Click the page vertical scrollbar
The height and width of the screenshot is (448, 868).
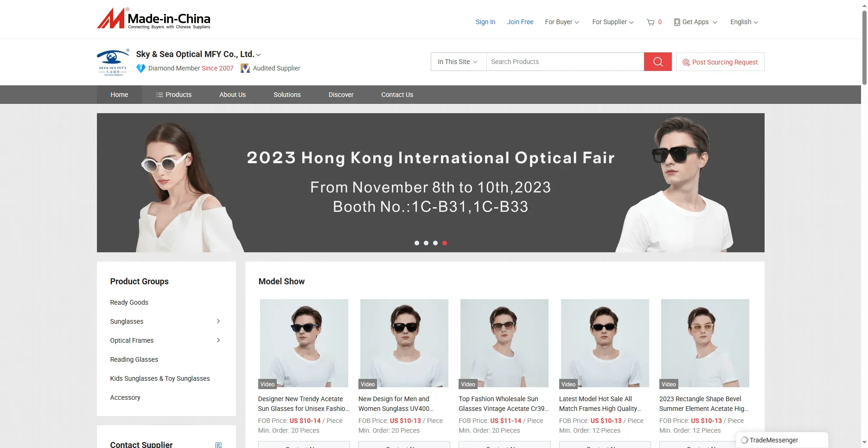point(864,46)
